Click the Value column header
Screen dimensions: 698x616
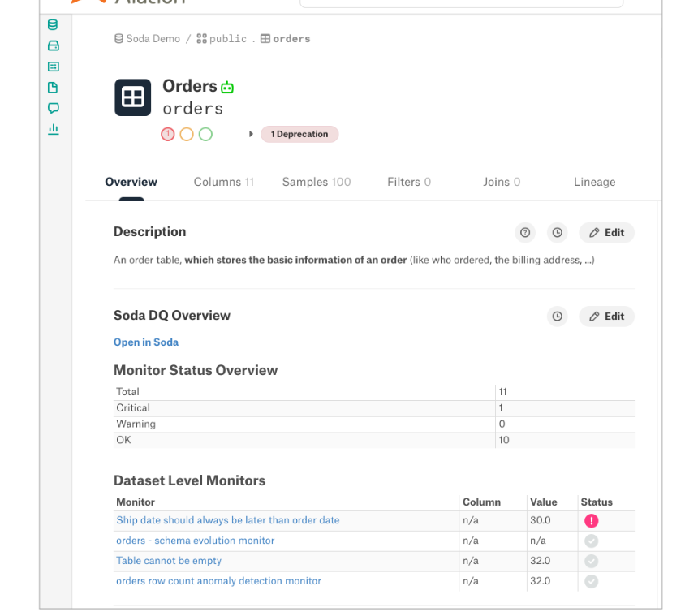pos(544,502)
